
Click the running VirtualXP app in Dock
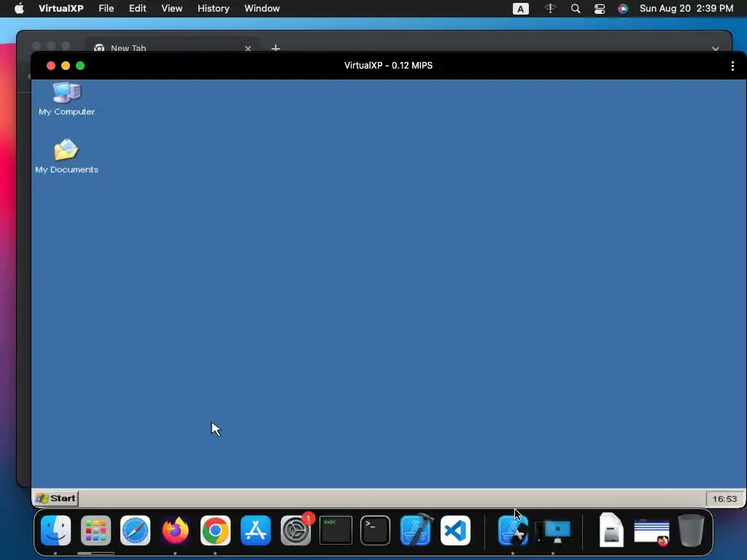click(x=513, y=530)
